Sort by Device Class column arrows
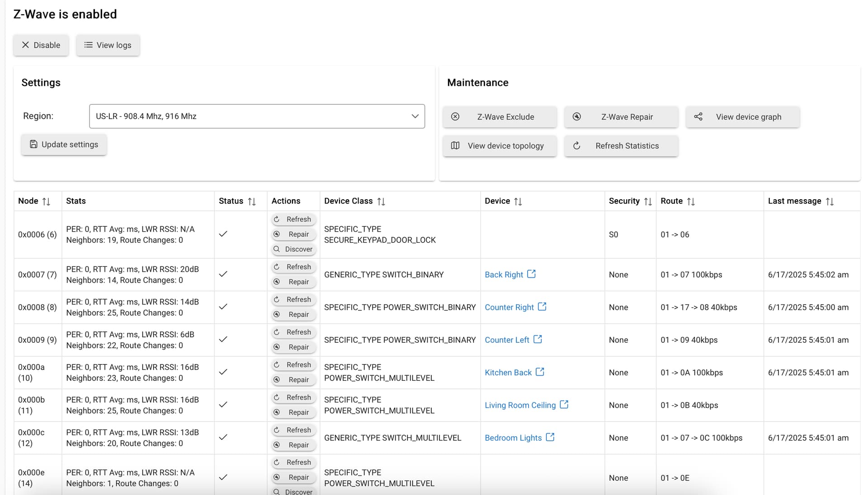This screenshot has width=868, height=495. [381, 201]
